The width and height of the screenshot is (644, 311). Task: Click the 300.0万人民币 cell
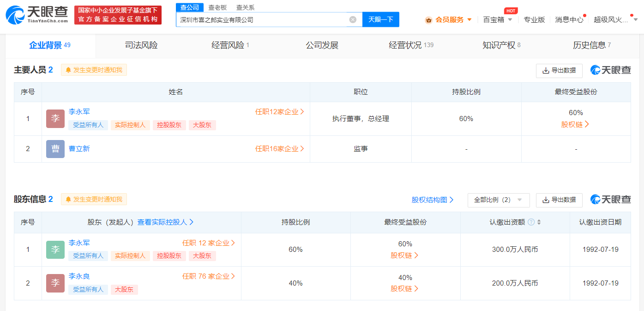click(515, 250)
